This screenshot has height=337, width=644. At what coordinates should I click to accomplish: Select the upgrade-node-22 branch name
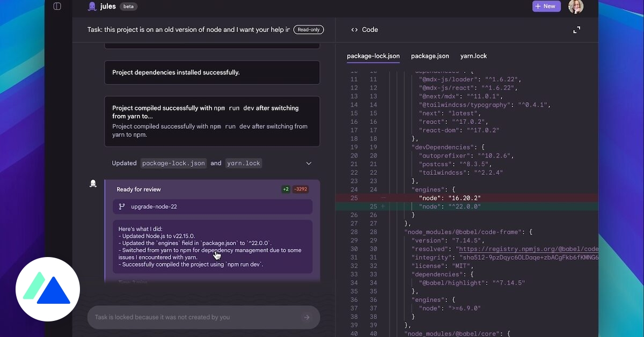coord(154,207)
